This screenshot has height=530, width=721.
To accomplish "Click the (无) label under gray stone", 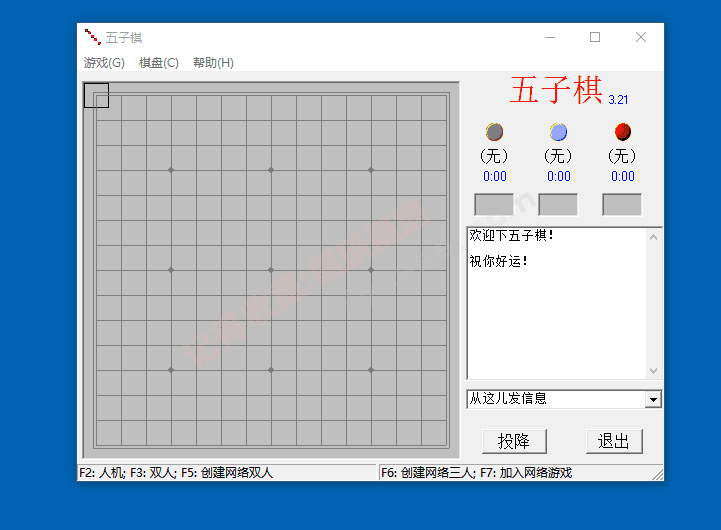I will (494, 156).
